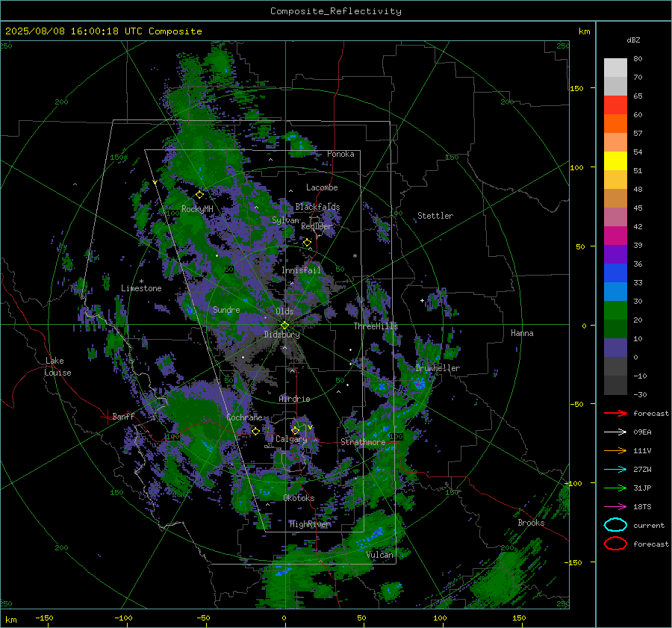Click the Cochrane city label
Image resolution: width=672 pixels, height=628 pixels.
(244, 417)
